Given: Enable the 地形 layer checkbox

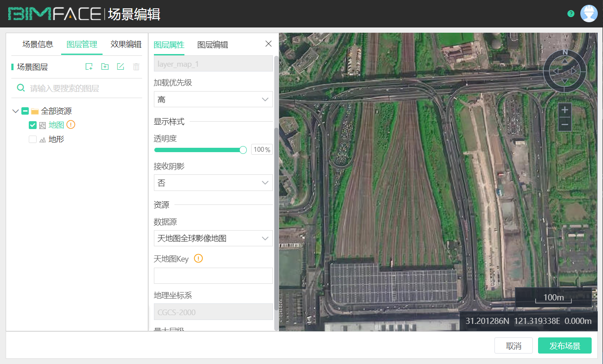Looking at the screenshot, I should point(32,139).
